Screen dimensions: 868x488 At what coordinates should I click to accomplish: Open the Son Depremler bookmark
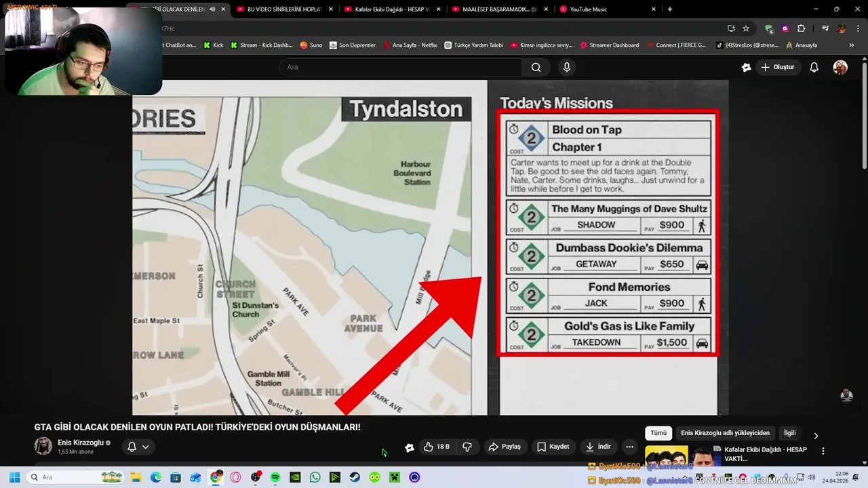353,45
